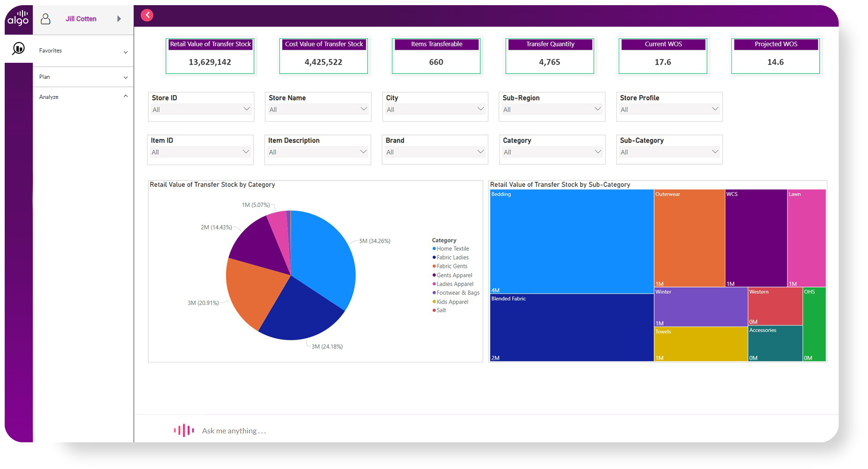Click the Ask me anything input field
Viewport: 868px width, 469px height.
pos(234,431)
